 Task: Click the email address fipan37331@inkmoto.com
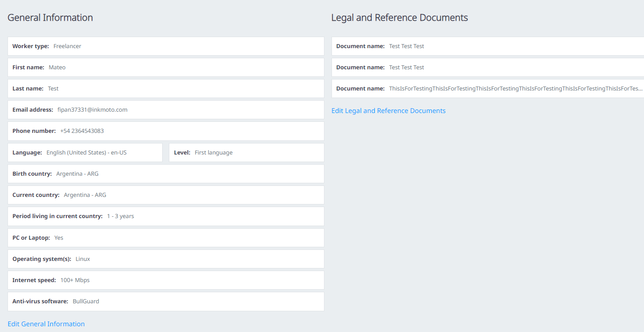coord(92,110)
